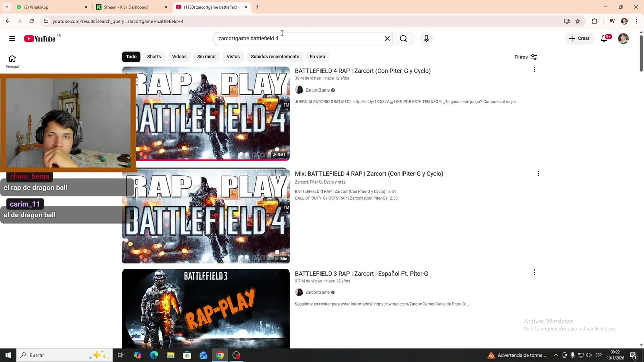Select the Sin mirar filter chip
This screenshot has height=362, width=644.
pyautogui.click(x=206, y=57)
